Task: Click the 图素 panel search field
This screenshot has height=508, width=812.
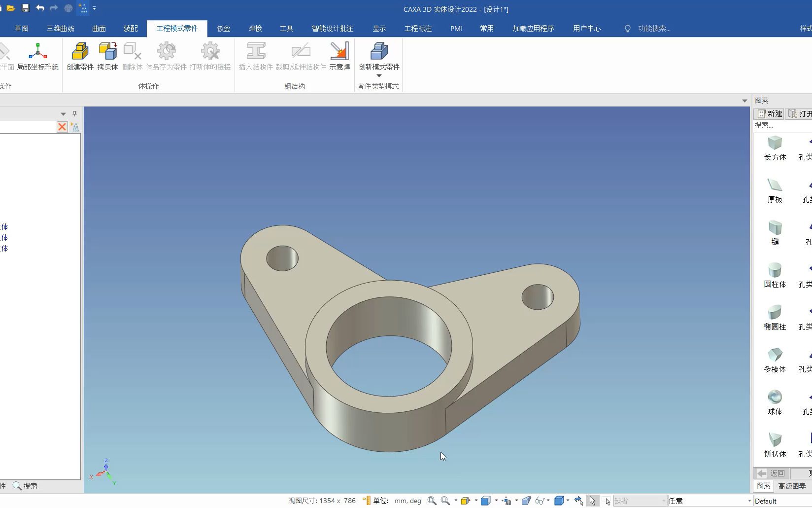Action: tap(782, 125)
